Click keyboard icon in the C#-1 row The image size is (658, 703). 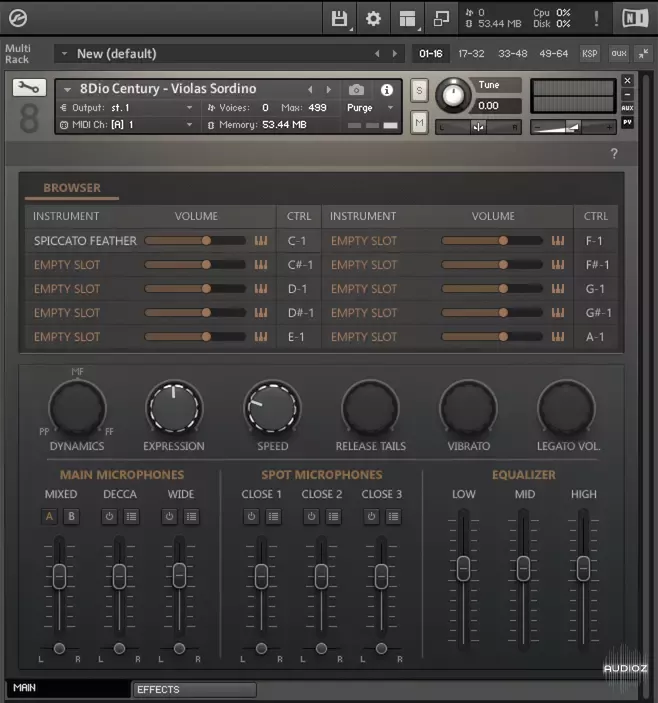261,265
